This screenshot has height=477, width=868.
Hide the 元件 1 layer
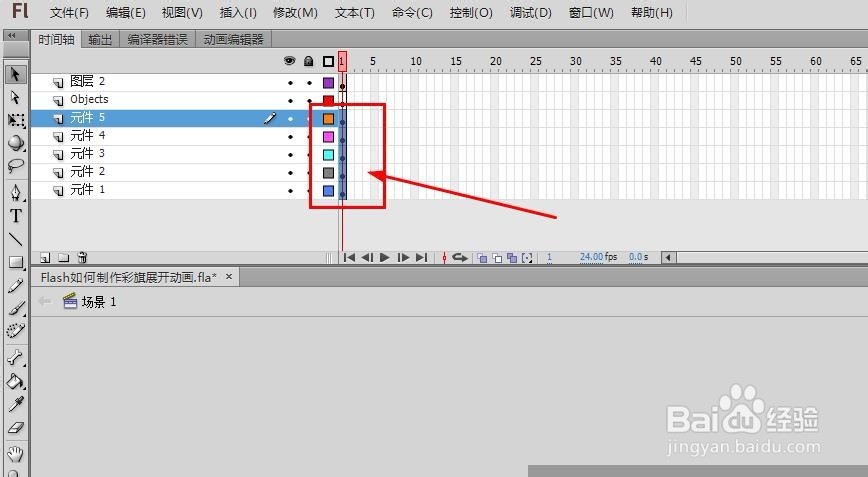(291, 191)
